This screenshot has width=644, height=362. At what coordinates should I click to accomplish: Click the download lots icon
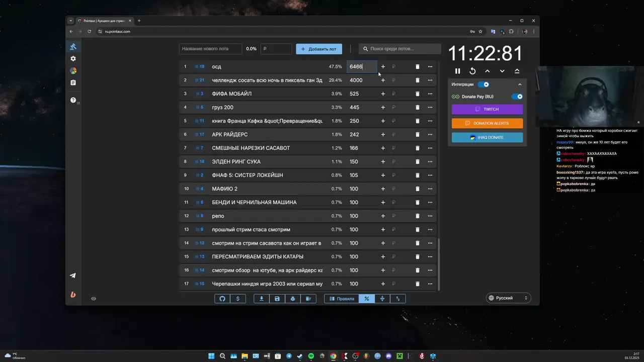point(262,299)
